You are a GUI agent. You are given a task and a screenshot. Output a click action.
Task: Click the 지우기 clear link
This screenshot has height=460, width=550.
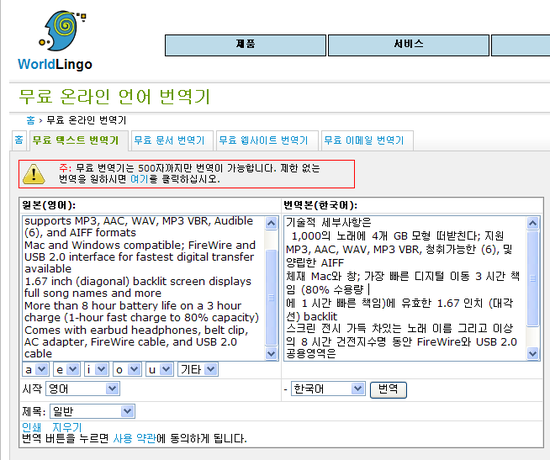67,427
